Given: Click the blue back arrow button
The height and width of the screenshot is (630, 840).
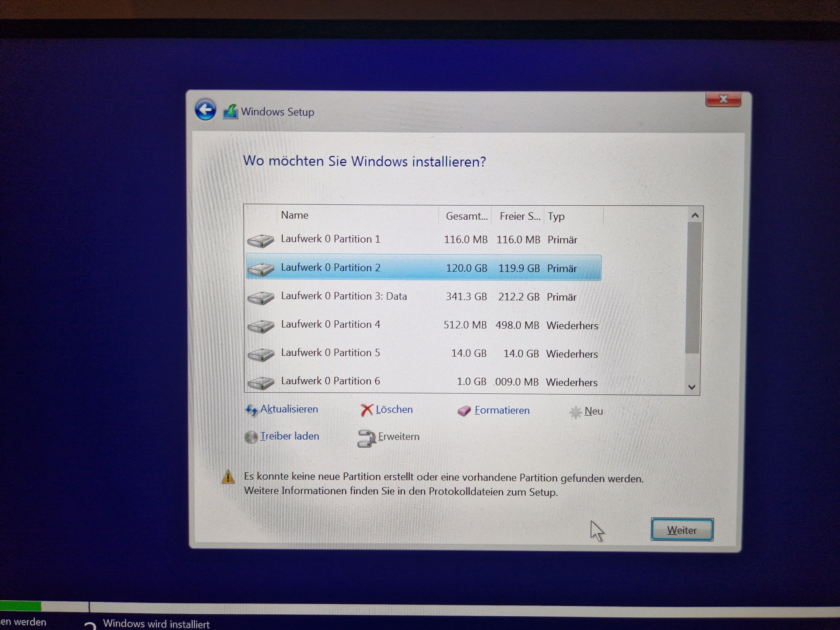Looking at the screenshot, I should (x=205, y=110).
